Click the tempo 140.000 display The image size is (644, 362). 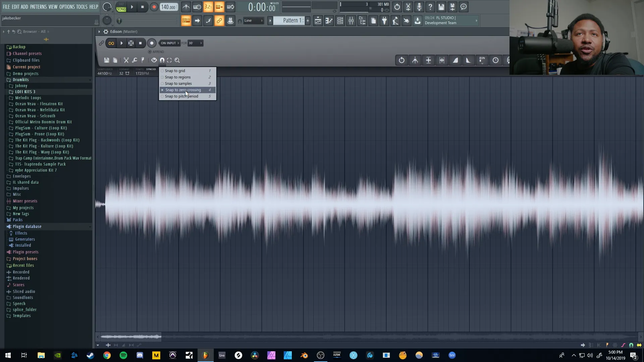[x=168, y=7]
